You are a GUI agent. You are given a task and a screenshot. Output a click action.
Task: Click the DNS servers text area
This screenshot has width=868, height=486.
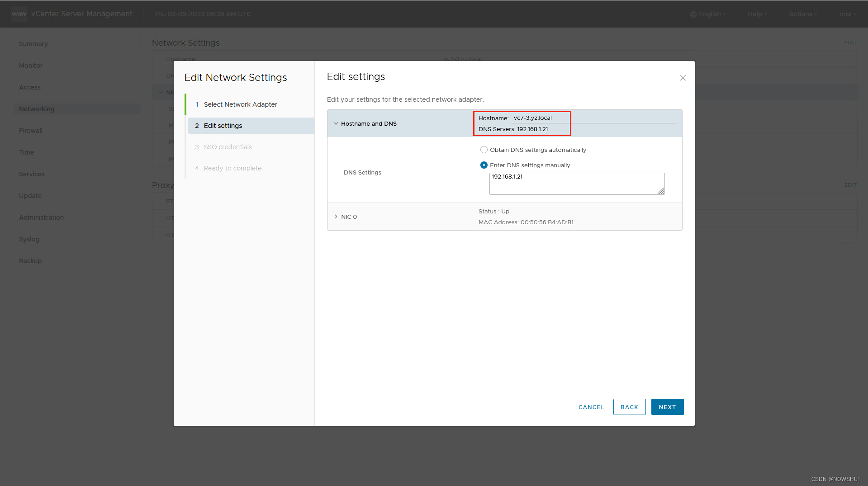[x=577, y=184]
